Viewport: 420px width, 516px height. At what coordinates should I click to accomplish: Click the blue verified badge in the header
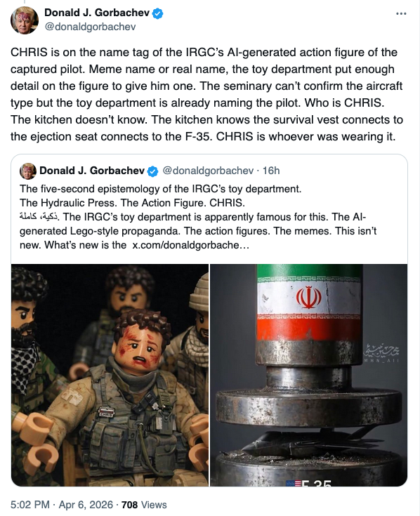click(157, 13)
